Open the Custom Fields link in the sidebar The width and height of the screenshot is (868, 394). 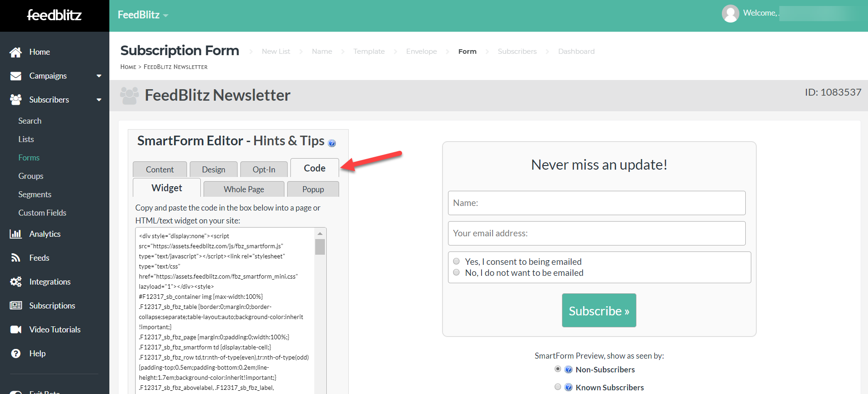(x=42, y=213)
